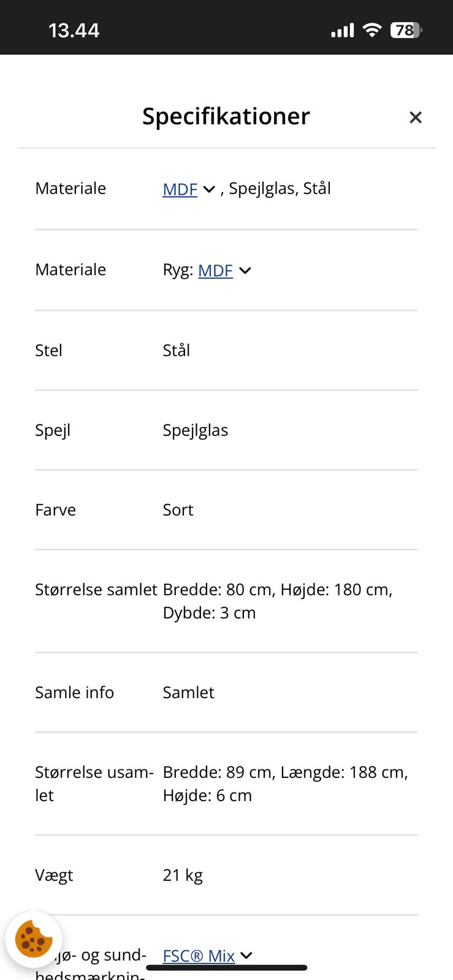The width and height of the screenshot is (453, 980).
Task: Expand the MDF dropdown next to Ryg
Action: point(245,270)
